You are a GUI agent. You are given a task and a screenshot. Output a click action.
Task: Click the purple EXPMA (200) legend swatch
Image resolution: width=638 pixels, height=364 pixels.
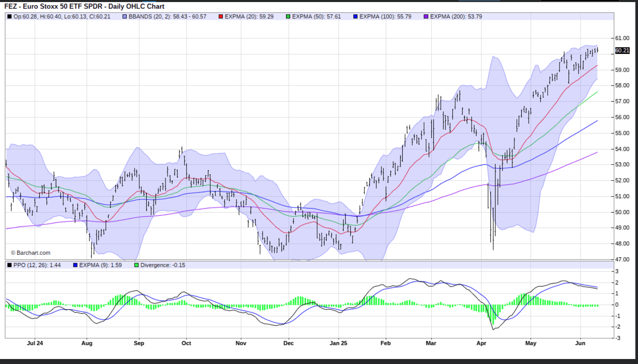[x=426, y=17]
